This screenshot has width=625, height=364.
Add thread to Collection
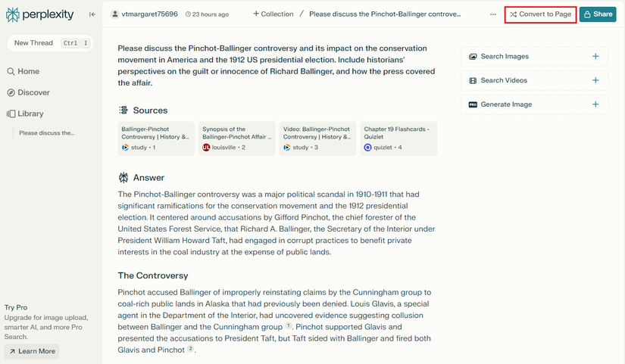[x=273, y=14]
